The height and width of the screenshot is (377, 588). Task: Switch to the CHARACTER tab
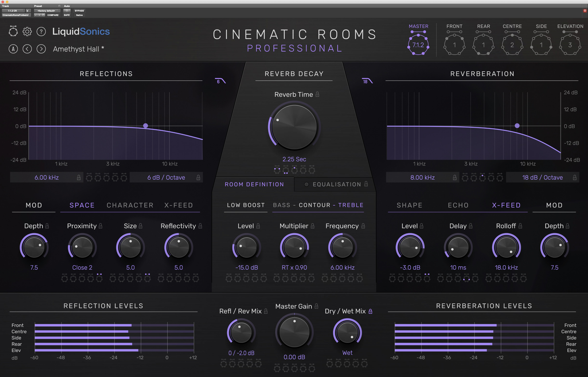tap(130, 205)
